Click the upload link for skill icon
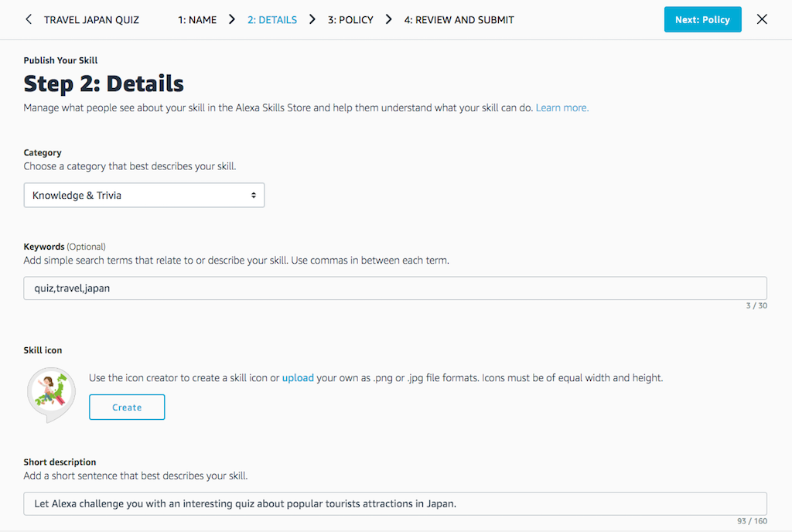 click(x=298, y=377)
